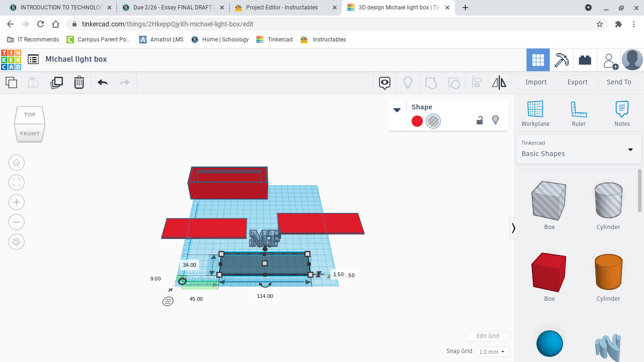Hide the selected shape via lightbulb toggle

(495, 121)
